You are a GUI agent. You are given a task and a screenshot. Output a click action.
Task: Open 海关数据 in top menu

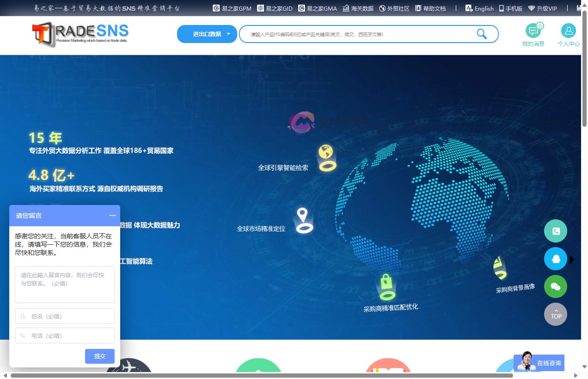point(358,8)
